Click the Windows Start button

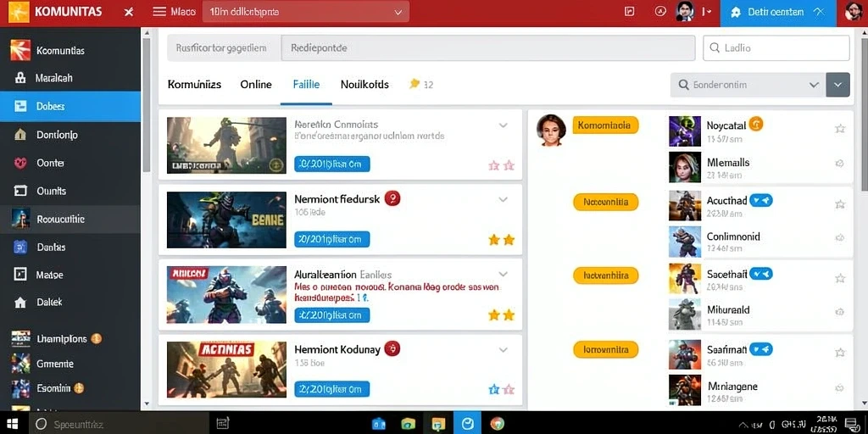pos(12,424)
